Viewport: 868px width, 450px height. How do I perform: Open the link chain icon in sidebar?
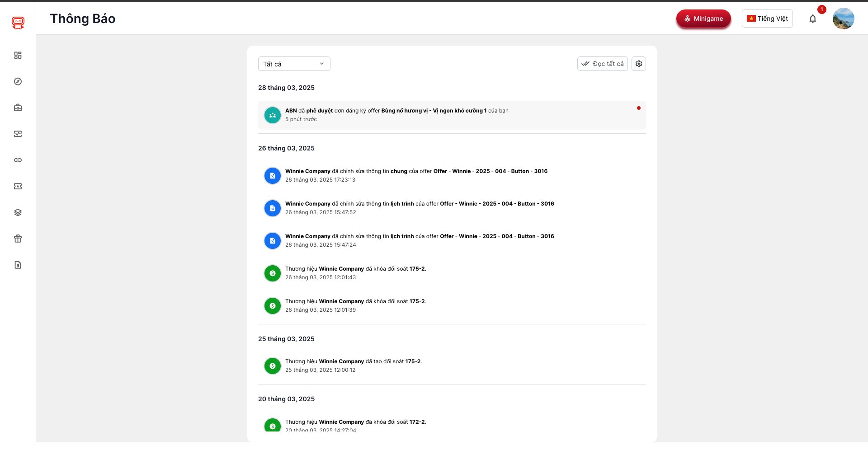[x=18, y=160]
